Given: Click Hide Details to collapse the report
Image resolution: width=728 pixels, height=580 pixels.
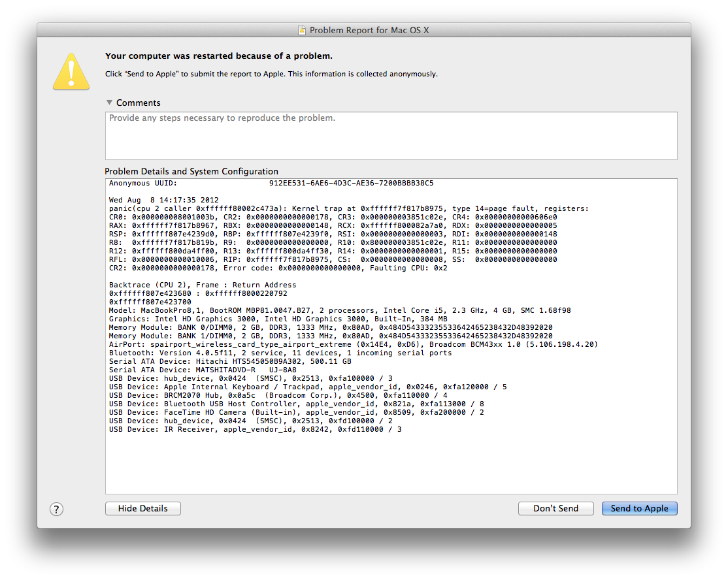Looking at the screenshot, I should coord(142,508).
